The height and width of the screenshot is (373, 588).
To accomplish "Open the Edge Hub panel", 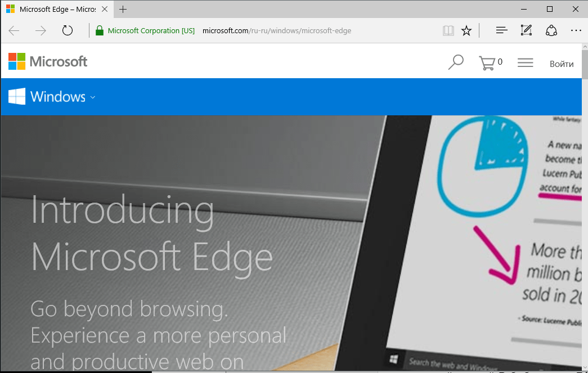I will coord(501,30).
